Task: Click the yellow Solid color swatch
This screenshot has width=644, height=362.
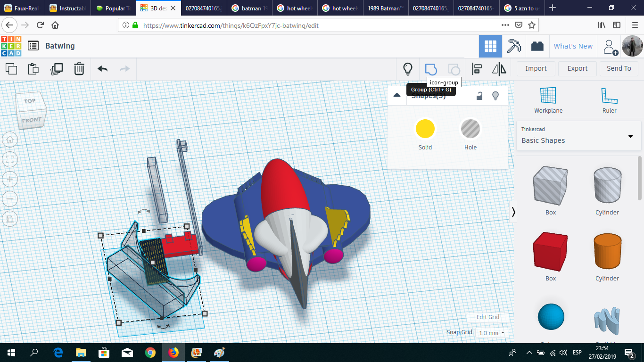Action: (x=425, y=128)
